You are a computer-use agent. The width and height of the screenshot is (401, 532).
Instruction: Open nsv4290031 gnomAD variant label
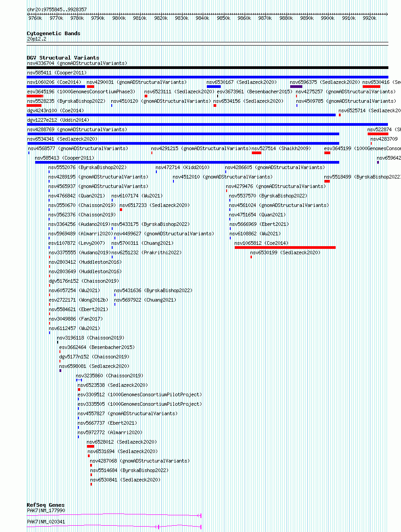tap(137, 82)
